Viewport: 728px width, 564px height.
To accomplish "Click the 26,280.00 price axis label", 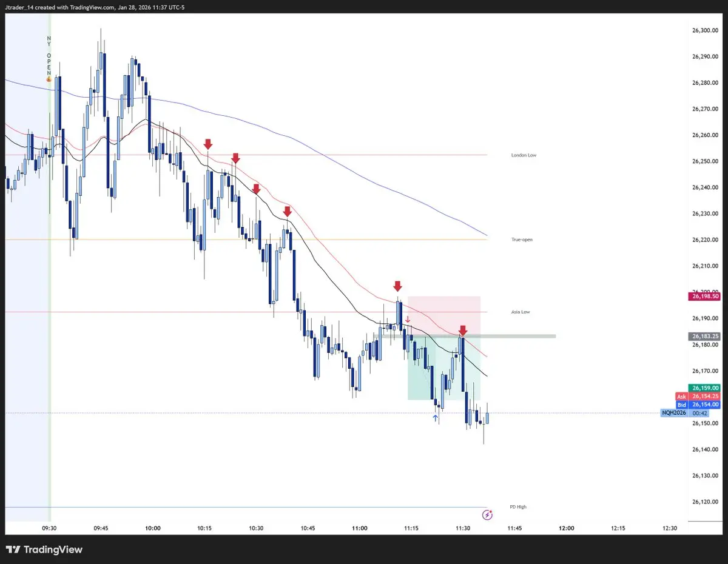I will coord(704,82).
